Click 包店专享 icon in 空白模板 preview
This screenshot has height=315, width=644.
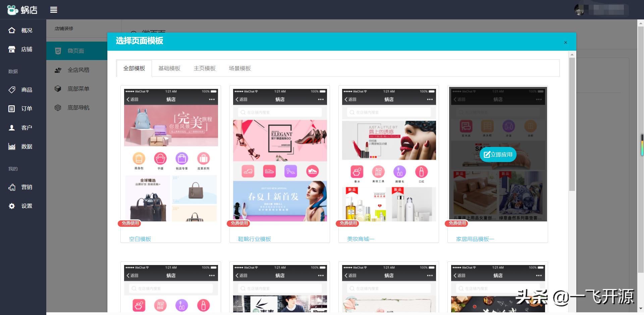182,158
